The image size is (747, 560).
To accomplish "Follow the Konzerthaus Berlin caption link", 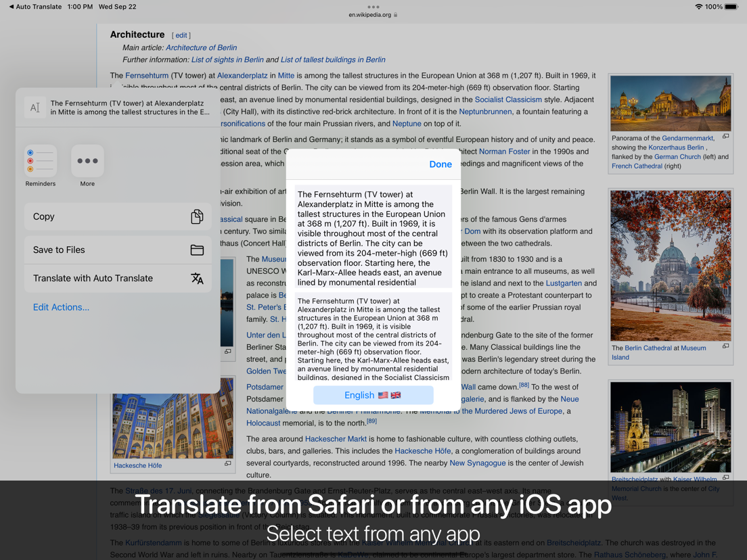I will pyautogui.click(x=676, y=147).
